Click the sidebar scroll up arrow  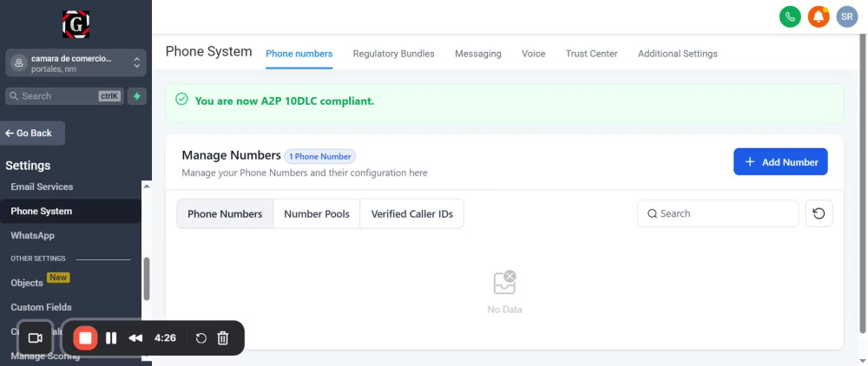coord(147,186)
